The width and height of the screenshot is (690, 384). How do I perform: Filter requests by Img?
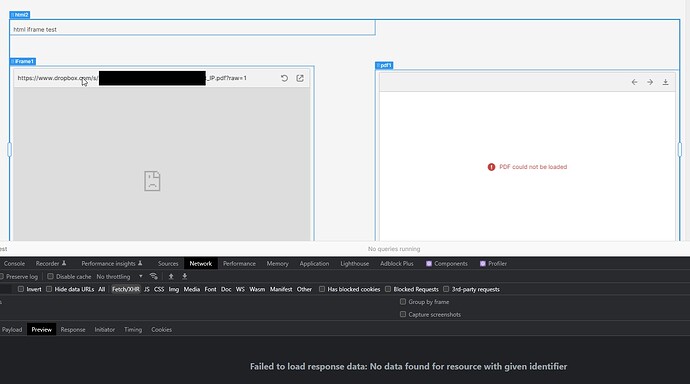pyautogui.click(x=174, y=289)
